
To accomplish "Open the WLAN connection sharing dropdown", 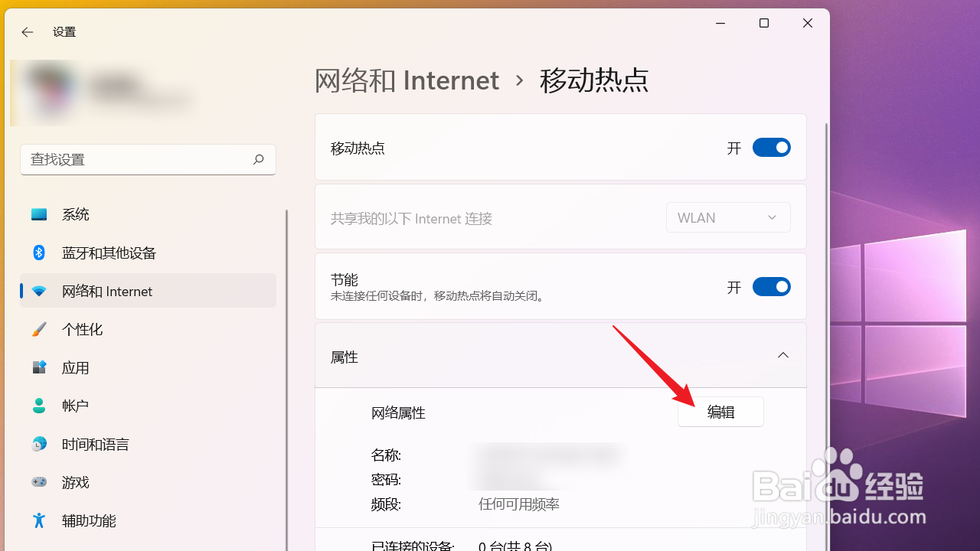I will pyautogui.click(x=727, y=217).
